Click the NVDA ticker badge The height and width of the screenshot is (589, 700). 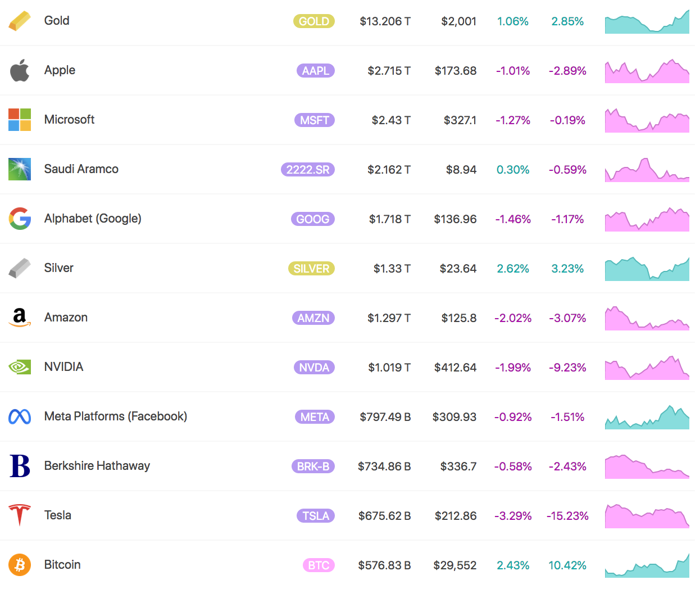pyautogui.click(x=314, y=368)
